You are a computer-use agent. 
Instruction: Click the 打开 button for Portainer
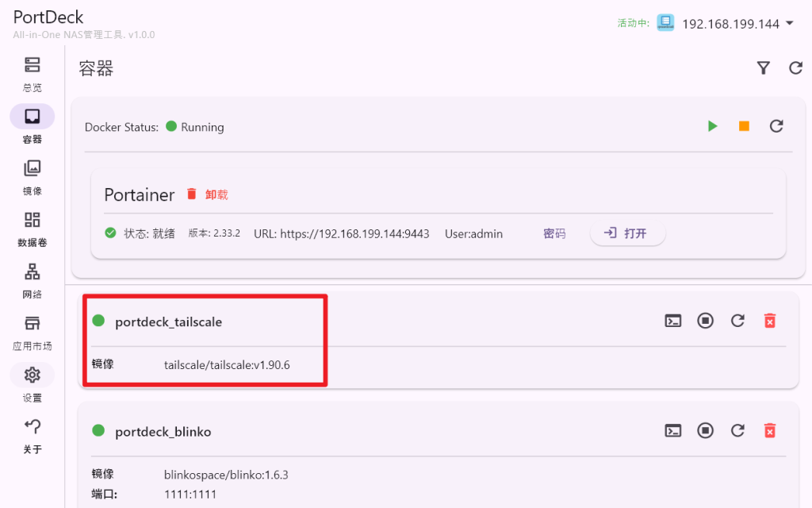[627, 233]
